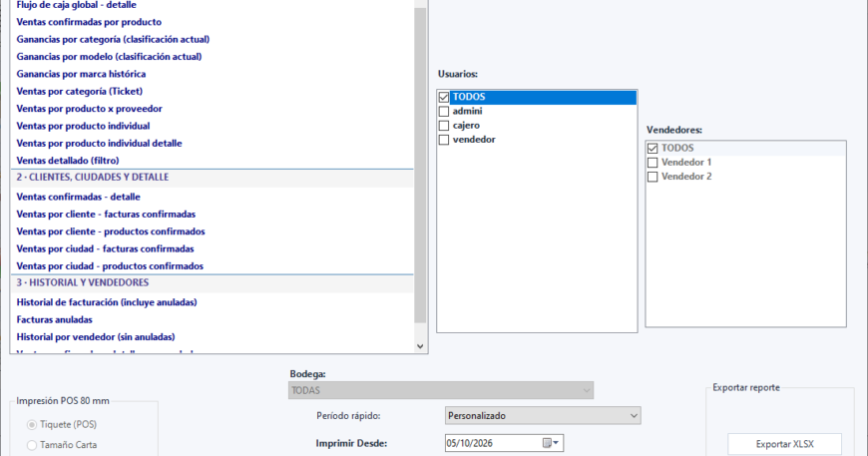Image resolution: width=868 pixels, height=456 pixels.
Task: Select Ventas por cliente - facturas confirmadas
Action: tap(106, 215)
